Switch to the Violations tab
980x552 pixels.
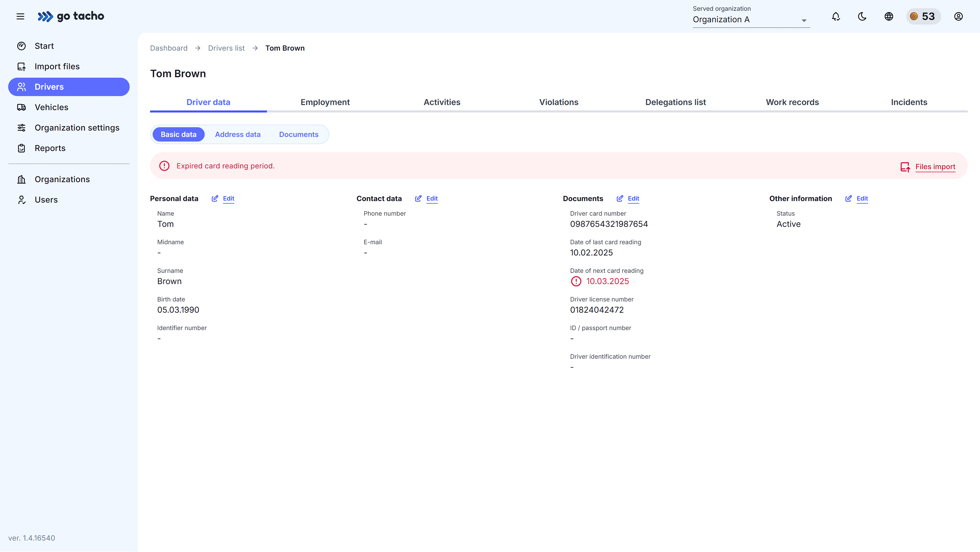558,102
